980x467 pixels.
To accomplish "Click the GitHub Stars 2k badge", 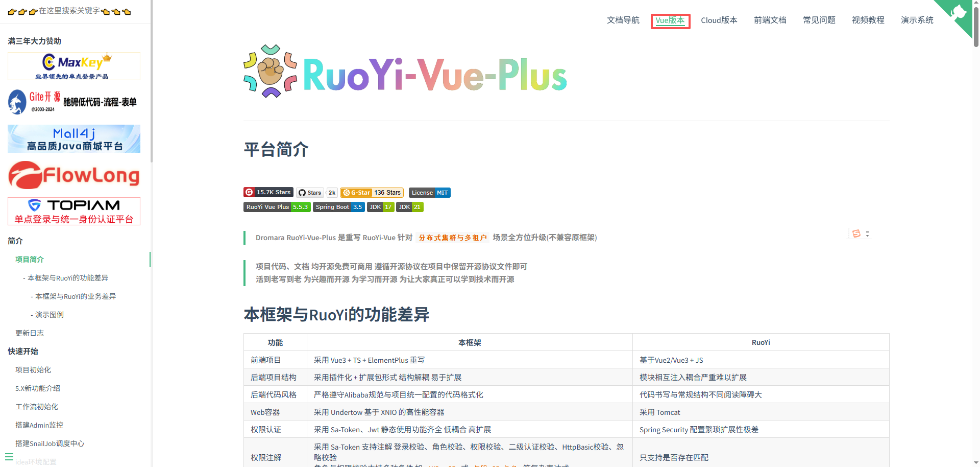I will [317, 193].
